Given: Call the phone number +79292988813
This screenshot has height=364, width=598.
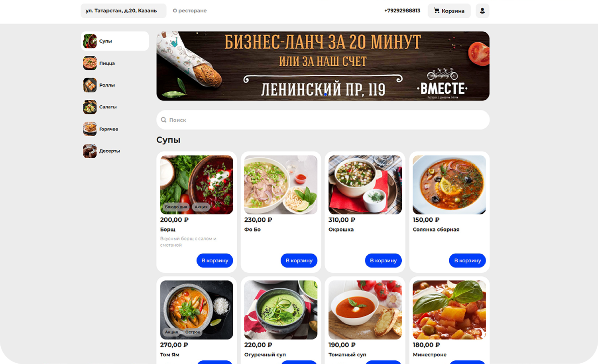Looking at the screenshot, I should click(x=402, y=11).
